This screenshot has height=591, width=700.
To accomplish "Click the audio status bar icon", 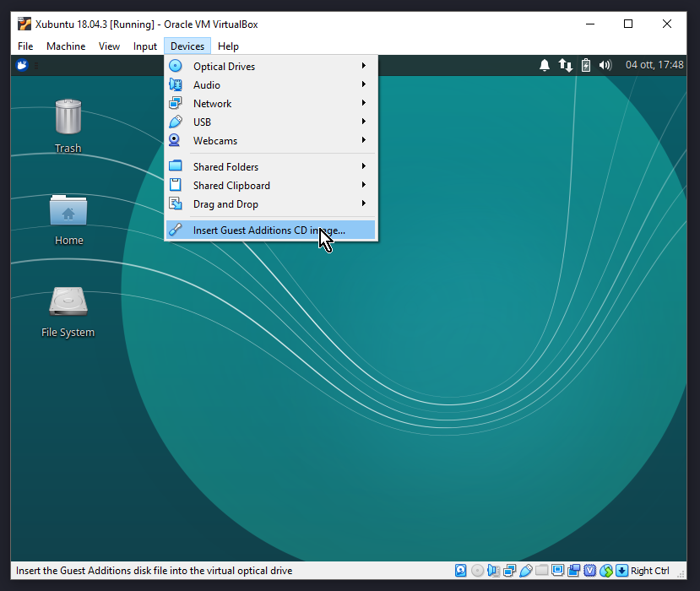I will click(493, 571).
